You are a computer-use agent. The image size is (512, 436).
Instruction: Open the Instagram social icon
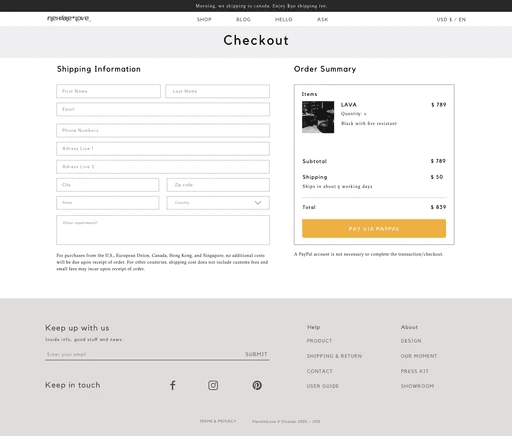coord(213,385)
